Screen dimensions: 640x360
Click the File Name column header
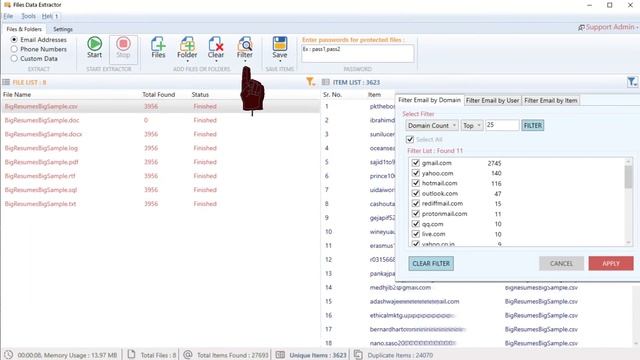point(17,94)
